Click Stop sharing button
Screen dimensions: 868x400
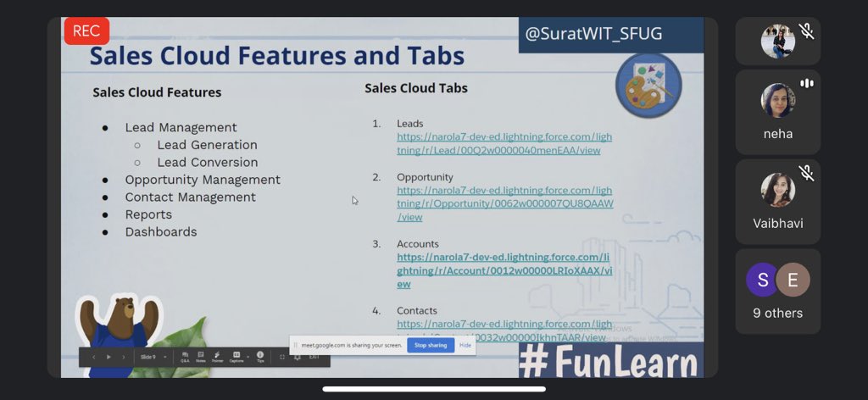[431, 345]
